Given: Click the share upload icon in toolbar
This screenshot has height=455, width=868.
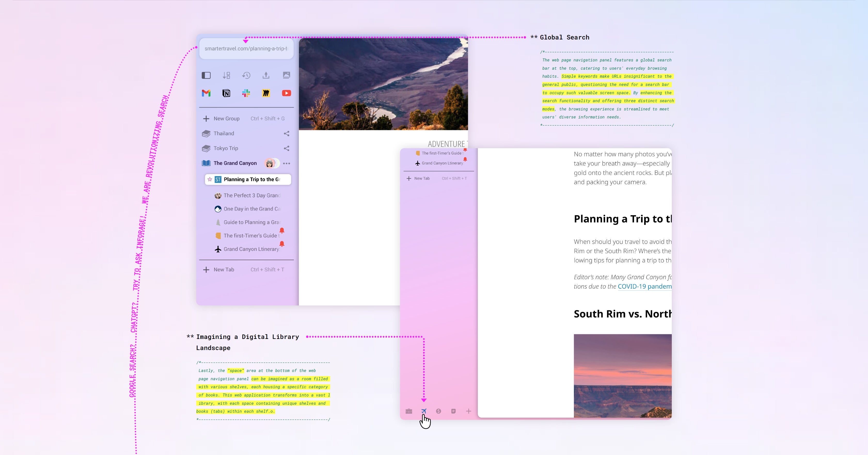Looking at the screenshot, I should tap(266, 75).
